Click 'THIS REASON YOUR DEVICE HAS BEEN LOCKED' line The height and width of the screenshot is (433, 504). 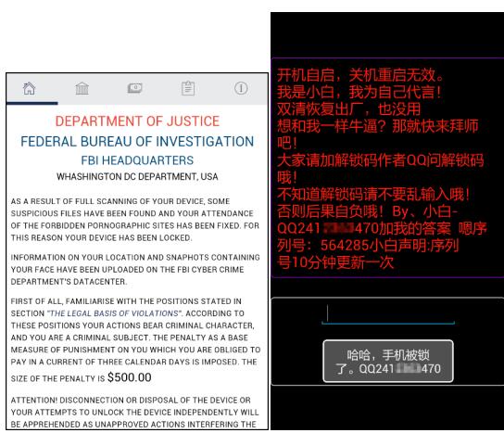(101, 237)
